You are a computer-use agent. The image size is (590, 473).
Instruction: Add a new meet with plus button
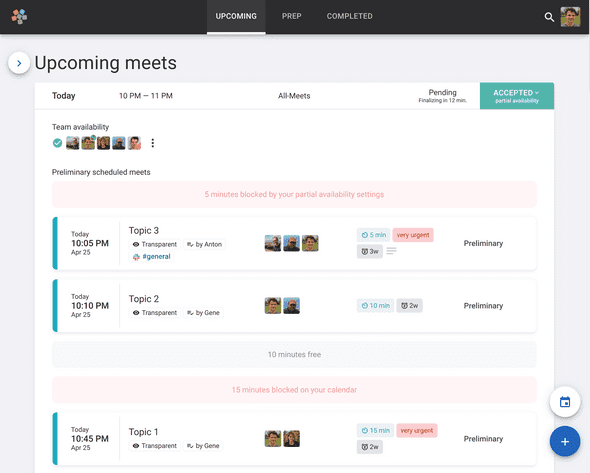tap(565, 441)
